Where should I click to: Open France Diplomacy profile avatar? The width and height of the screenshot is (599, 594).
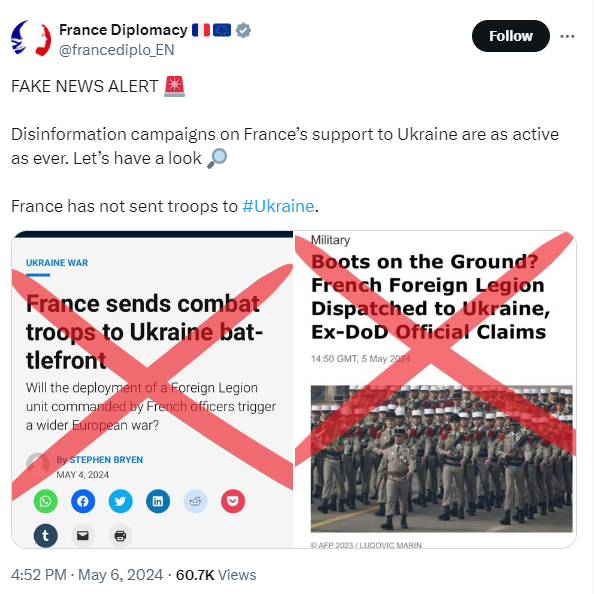click(x=31, y=38)
